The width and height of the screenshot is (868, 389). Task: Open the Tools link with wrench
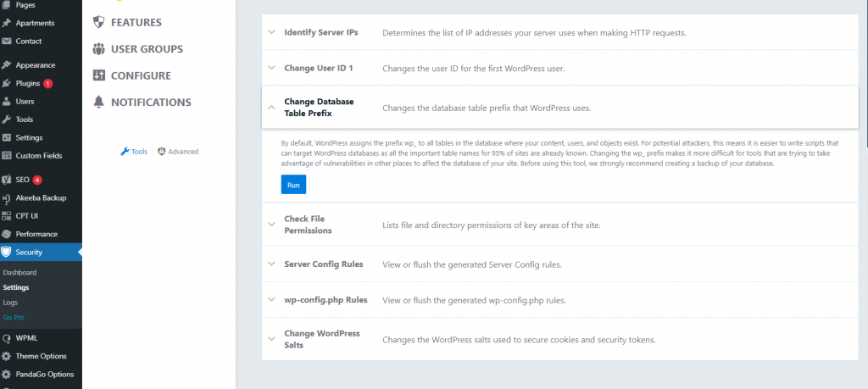(134, 152)
